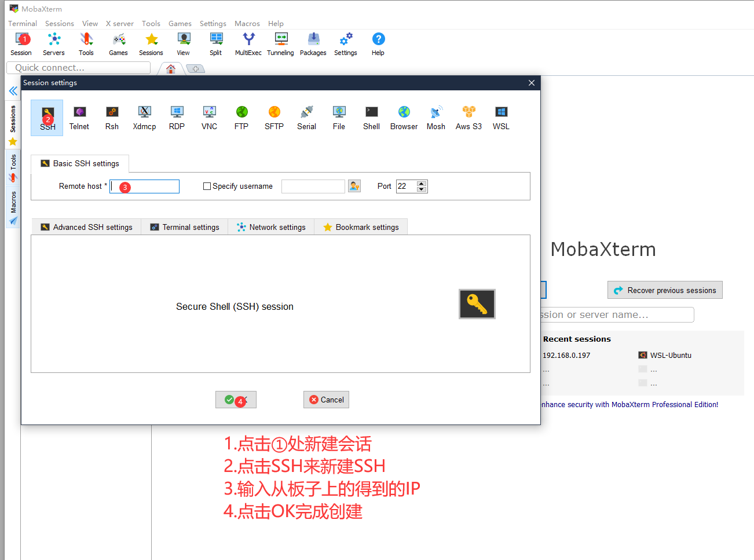Increase the Port number with up arrow
Screen dimensions: 754x560
coord(422,183)
